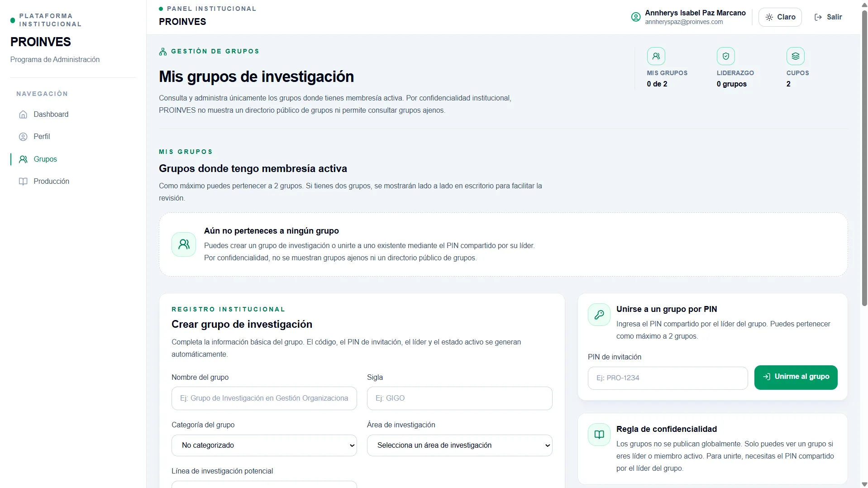
Task: Click 'Aún no perteneces a ningún grupo' heading
Action: coord(272,231)
